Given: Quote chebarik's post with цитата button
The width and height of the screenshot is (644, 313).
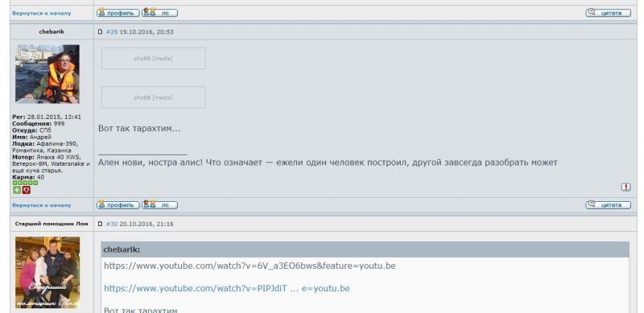Looking at the screenshot, I should pyautogui.click(x=609, y=204).
